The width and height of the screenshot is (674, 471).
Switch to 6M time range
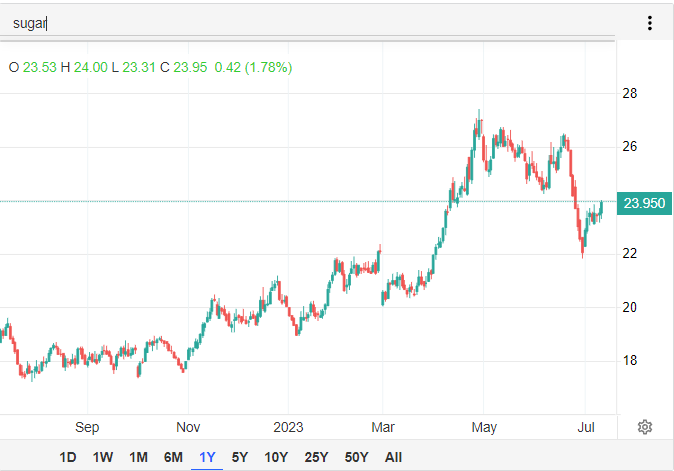[x=173, y=457]
